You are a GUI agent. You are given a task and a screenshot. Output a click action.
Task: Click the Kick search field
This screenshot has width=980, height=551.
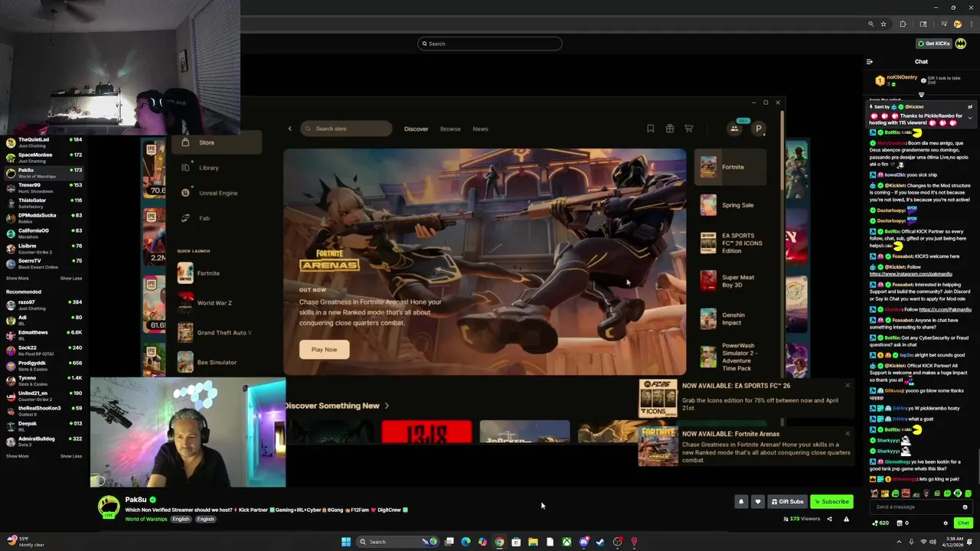coord(490,44)
